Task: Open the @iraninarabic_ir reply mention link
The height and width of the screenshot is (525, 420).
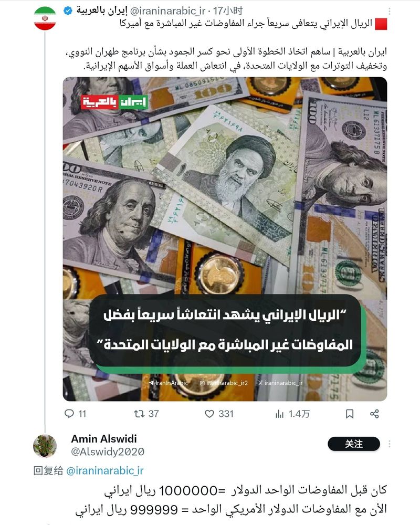Action: click(105, 471)
